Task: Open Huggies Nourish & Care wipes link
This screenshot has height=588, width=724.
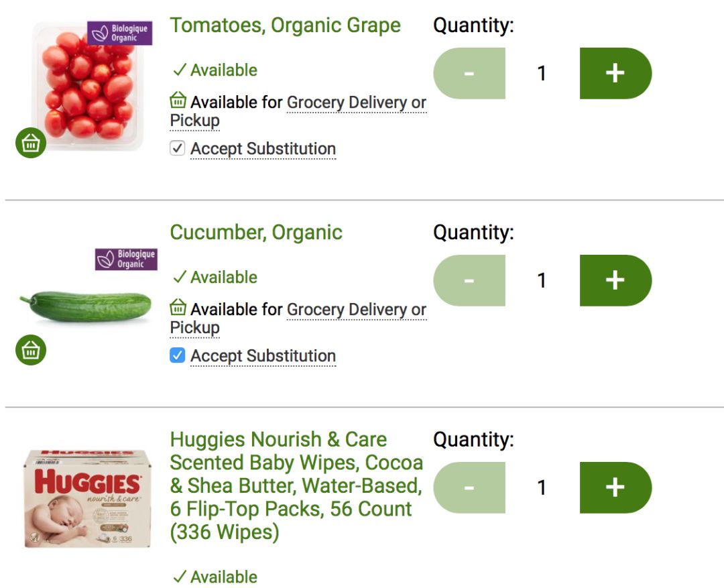Action: 296,485
